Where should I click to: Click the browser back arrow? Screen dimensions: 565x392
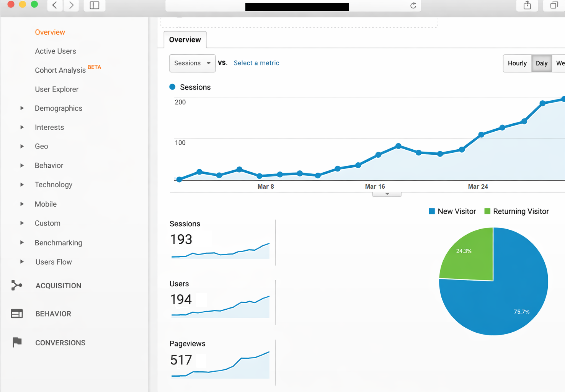click(55, 5)
